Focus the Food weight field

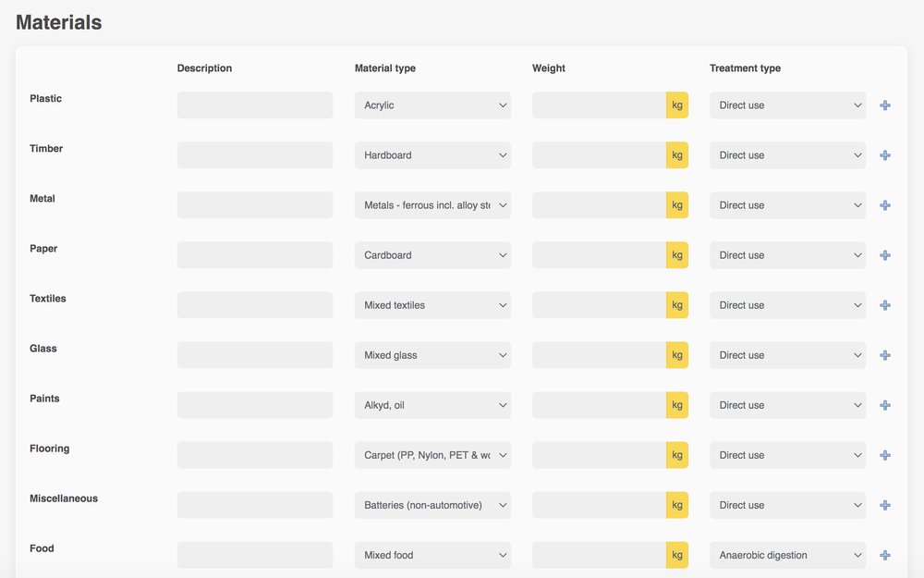coord(600,555)
